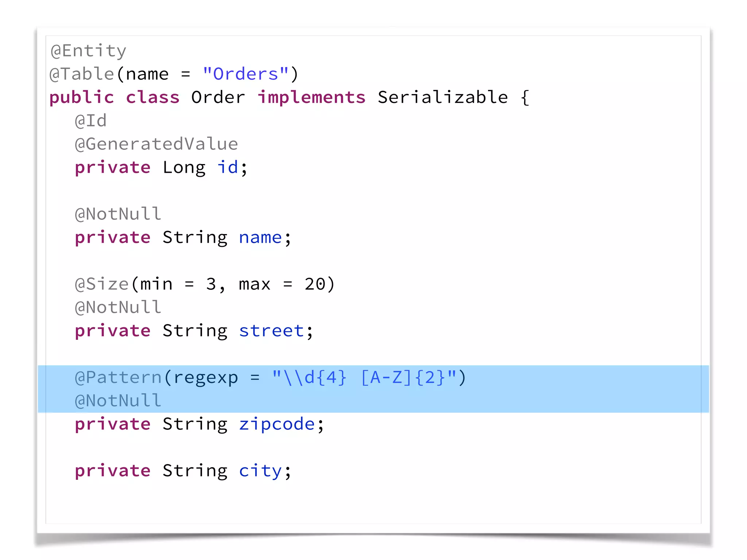Image resolution: width=747 pixels, height=560 pixels.
Task: Click the @NotNull above street field
Action: [x=118, y=307]
